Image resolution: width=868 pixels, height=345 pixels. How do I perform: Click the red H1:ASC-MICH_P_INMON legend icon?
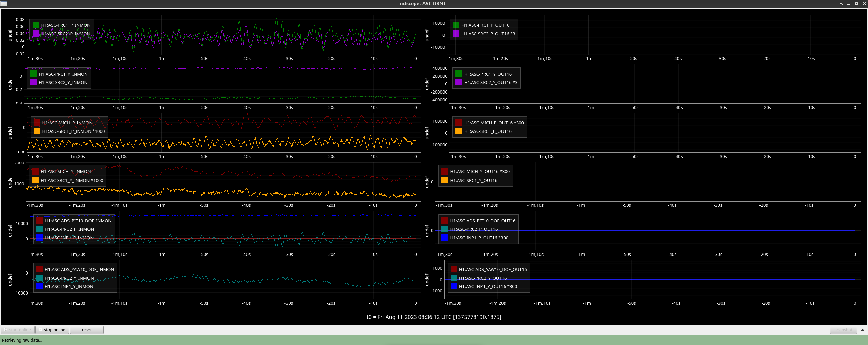pyautogui.click(x=37, y=123)
